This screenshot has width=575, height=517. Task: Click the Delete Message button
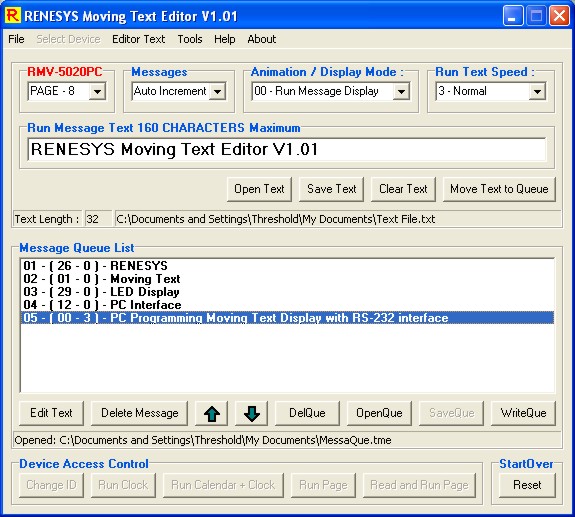139,413
